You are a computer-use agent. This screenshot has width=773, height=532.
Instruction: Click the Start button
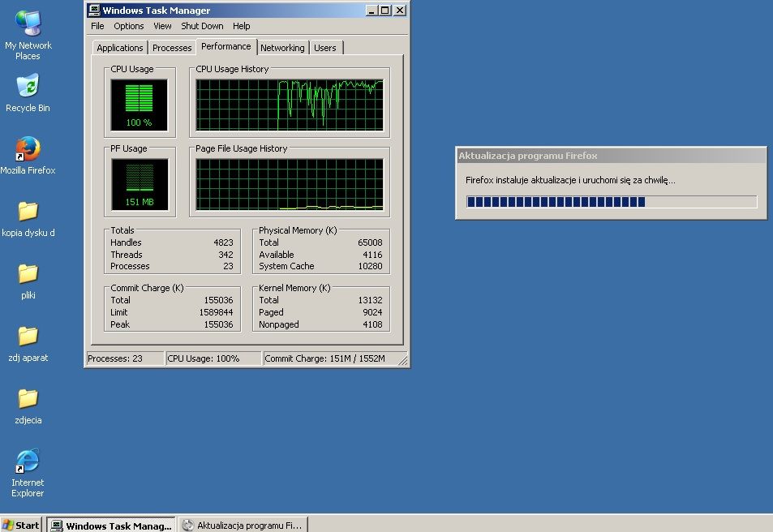coord(21,525)
